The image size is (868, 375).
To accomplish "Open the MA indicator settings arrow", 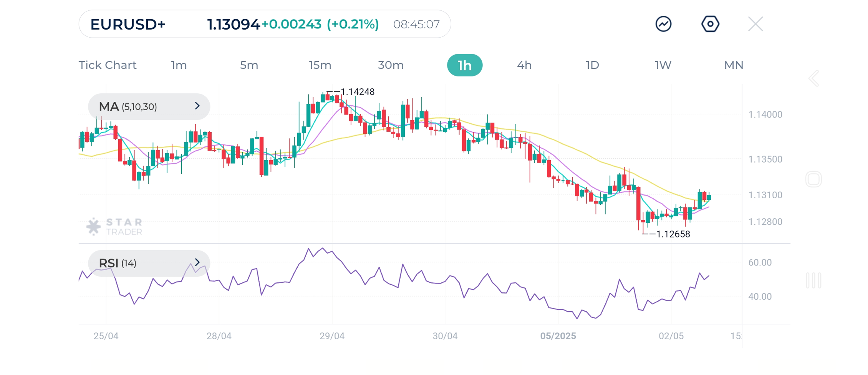I will (x=197, y=106).
